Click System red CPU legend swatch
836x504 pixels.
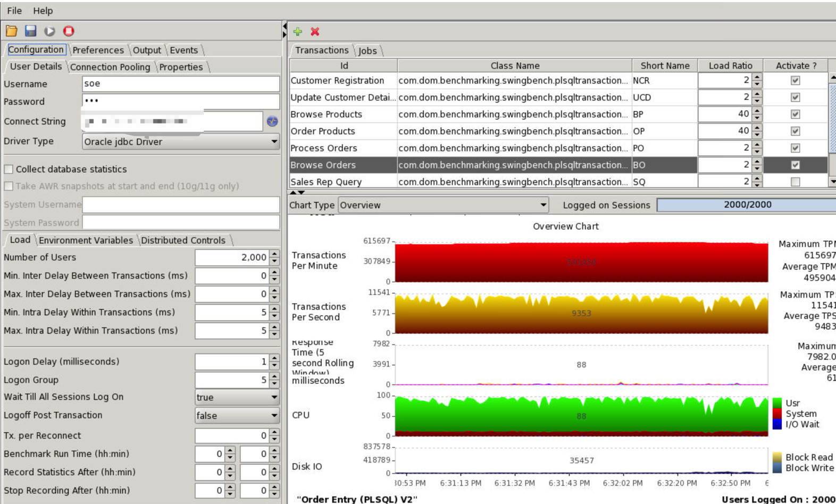pyautogui.click(x=777, y=414)
